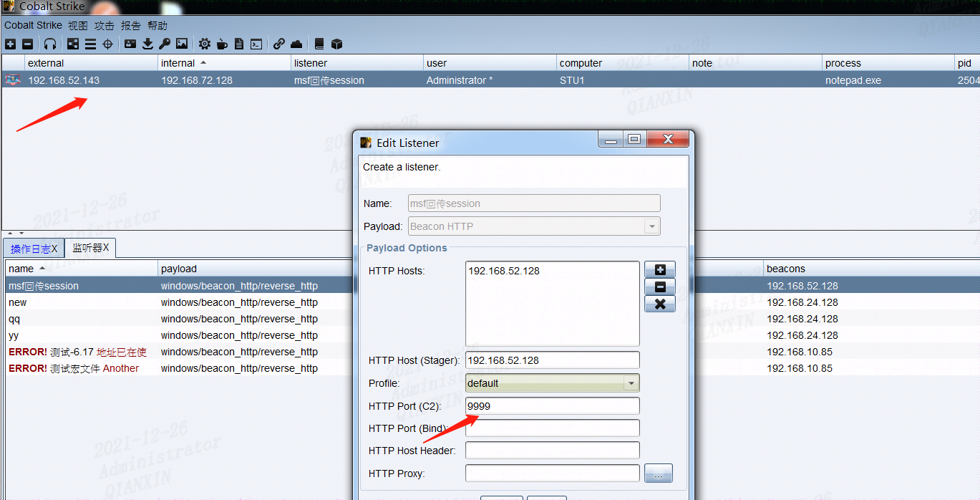Open the 报告 menu
Viewport: 980px width, 500px height.
coord(131,25)
